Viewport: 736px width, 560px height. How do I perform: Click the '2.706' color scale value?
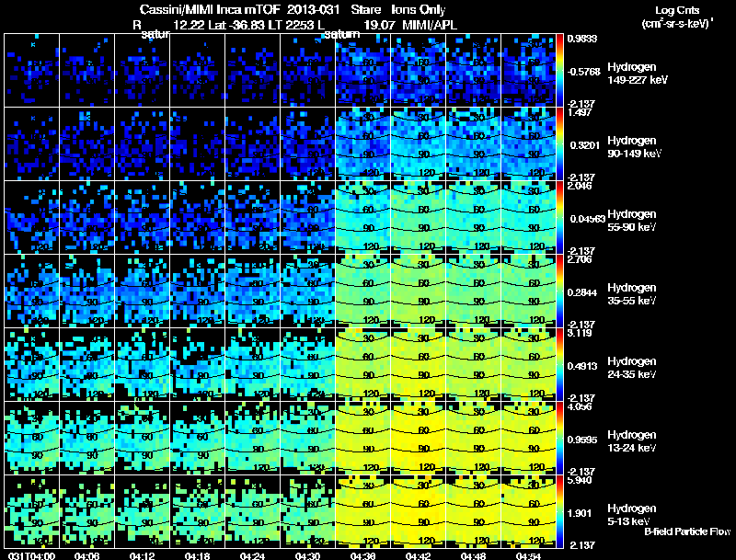tap(580, 260)
